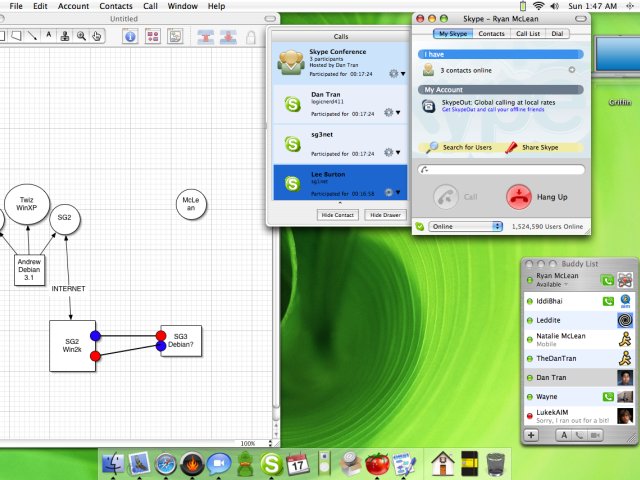Select the line drawing tool
The height and width of the screenshot is (480, 640).
[x=32, y=36]
